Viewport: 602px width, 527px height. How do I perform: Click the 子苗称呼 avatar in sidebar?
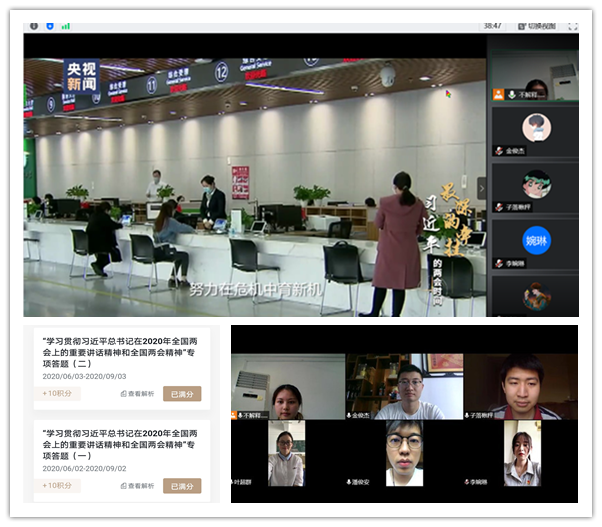[536, 184]
